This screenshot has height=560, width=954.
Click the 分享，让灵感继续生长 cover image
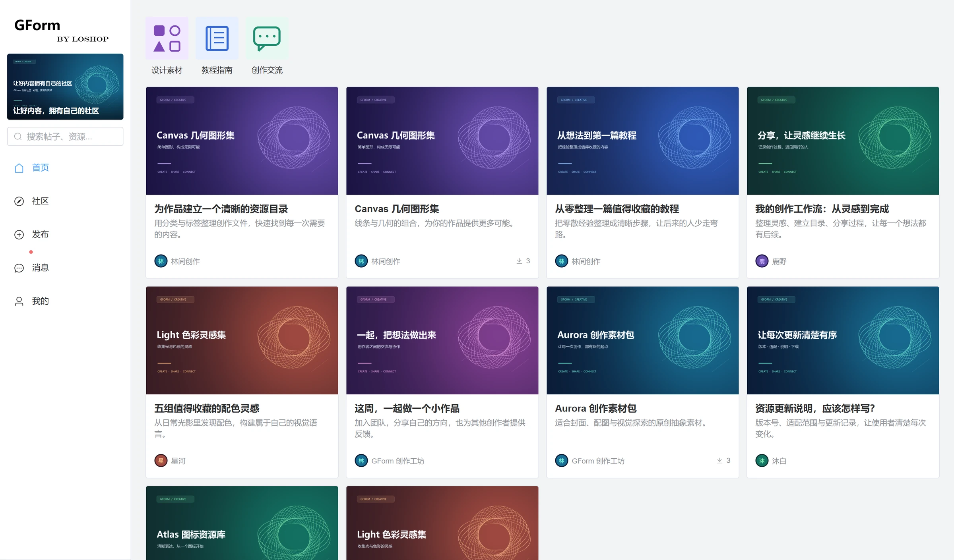(843, 141)
